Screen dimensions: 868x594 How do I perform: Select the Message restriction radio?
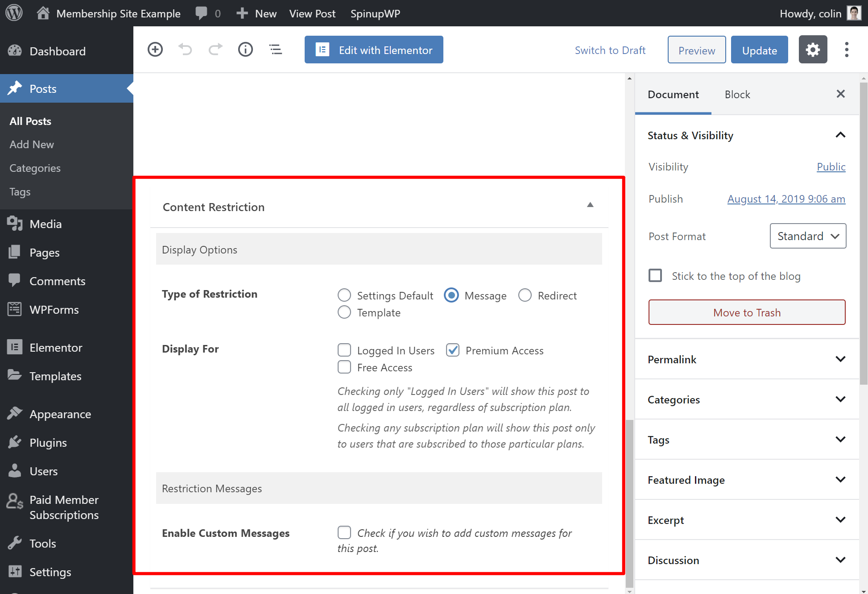point(451,295)
